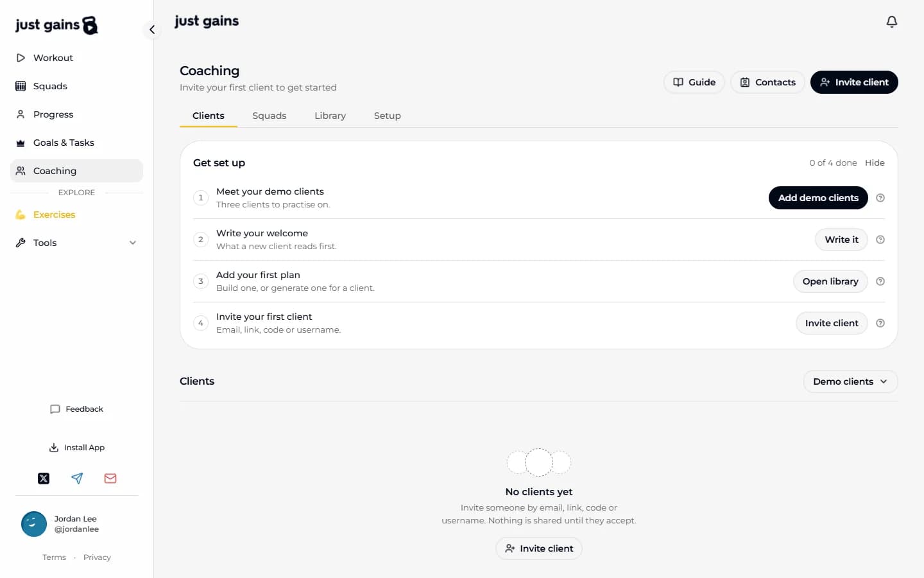The image size is (924, 578).
Task: Open Progress in the sidebar
Action: pyautogui.click(x=76, y=114)
